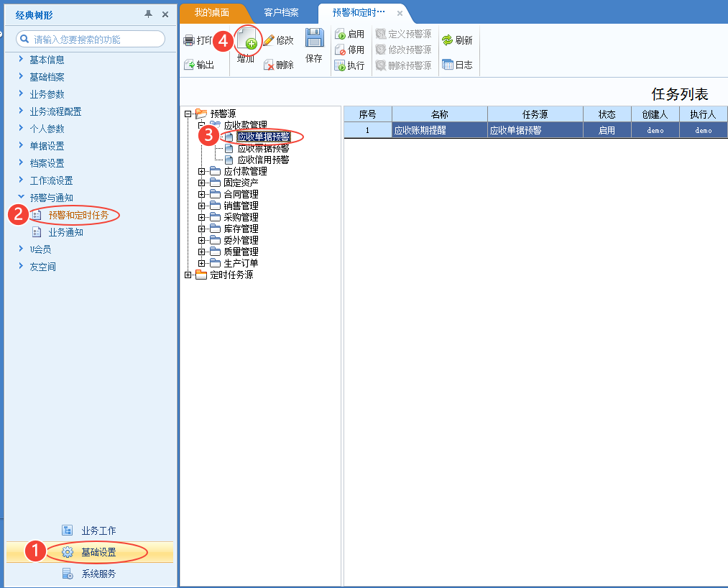Click the 执行 execute toolbar icon
Image resolution: width=728 pixels, height=588 pixels.
(340, 65)
